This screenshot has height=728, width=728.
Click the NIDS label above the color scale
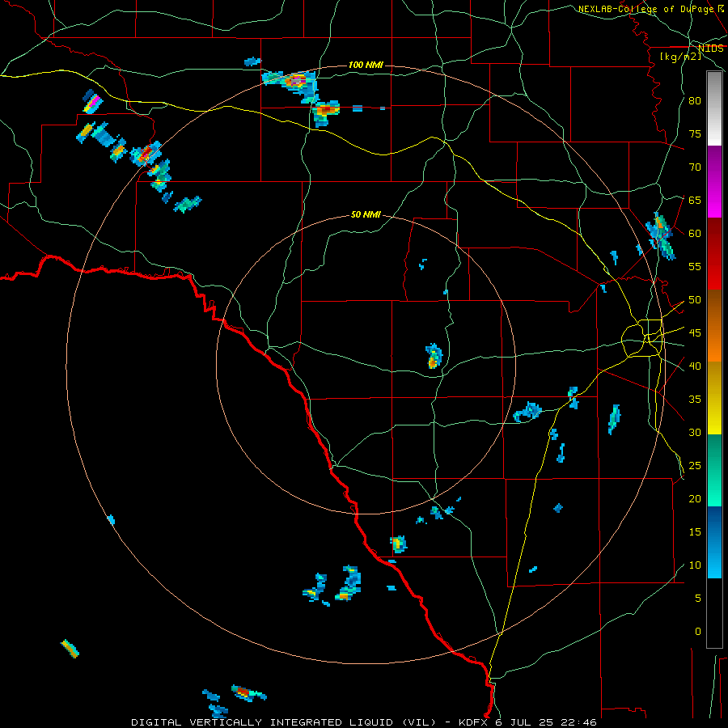click(710, 49)
